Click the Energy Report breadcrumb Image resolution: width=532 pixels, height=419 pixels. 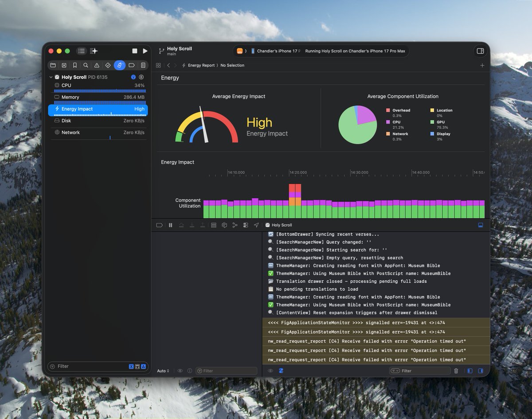[x=201, y=65]
